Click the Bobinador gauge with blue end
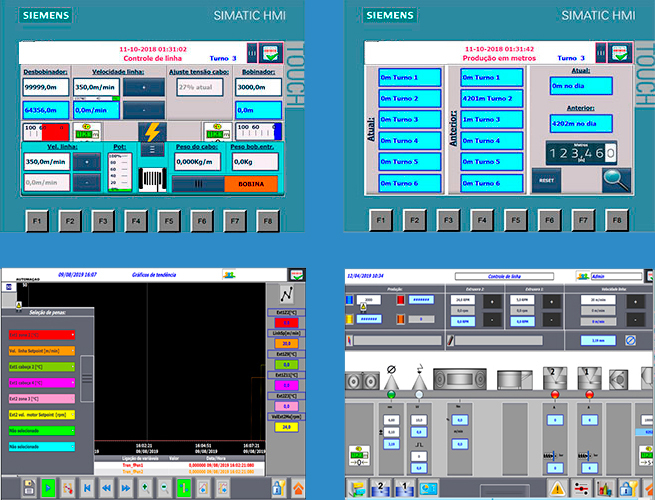This screenshot has height=500, width=655. coord(259,132)
